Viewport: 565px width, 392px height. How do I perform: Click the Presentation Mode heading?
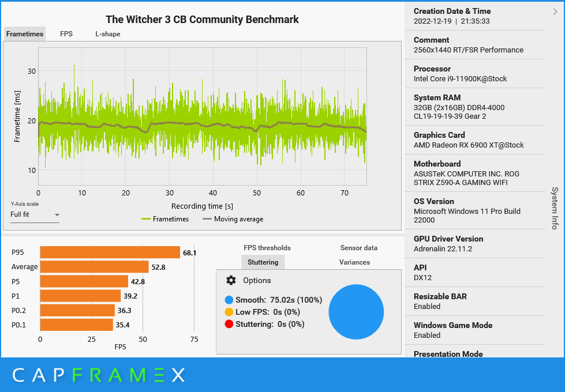pyautogui.click(x=448, y=354)
